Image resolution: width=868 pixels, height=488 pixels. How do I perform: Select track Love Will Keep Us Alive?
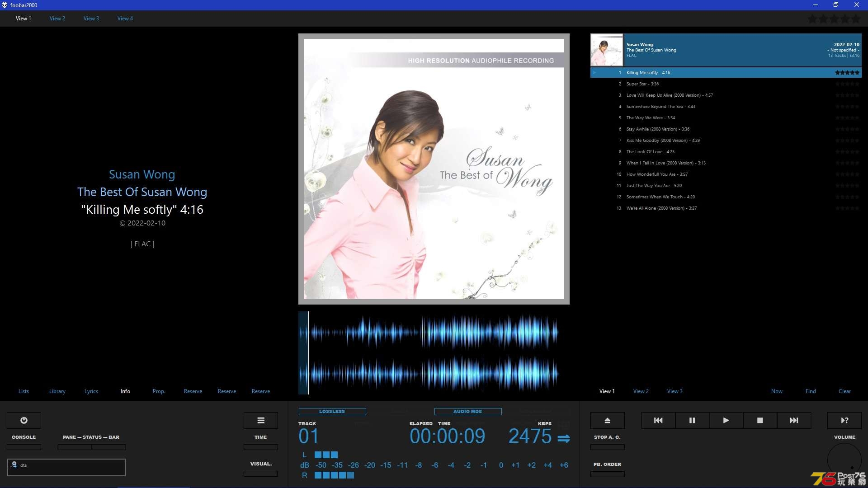coord(726,95)
